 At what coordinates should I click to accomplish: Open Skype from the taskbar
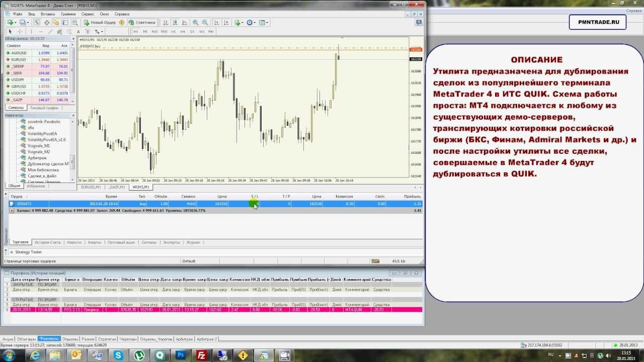118,355
